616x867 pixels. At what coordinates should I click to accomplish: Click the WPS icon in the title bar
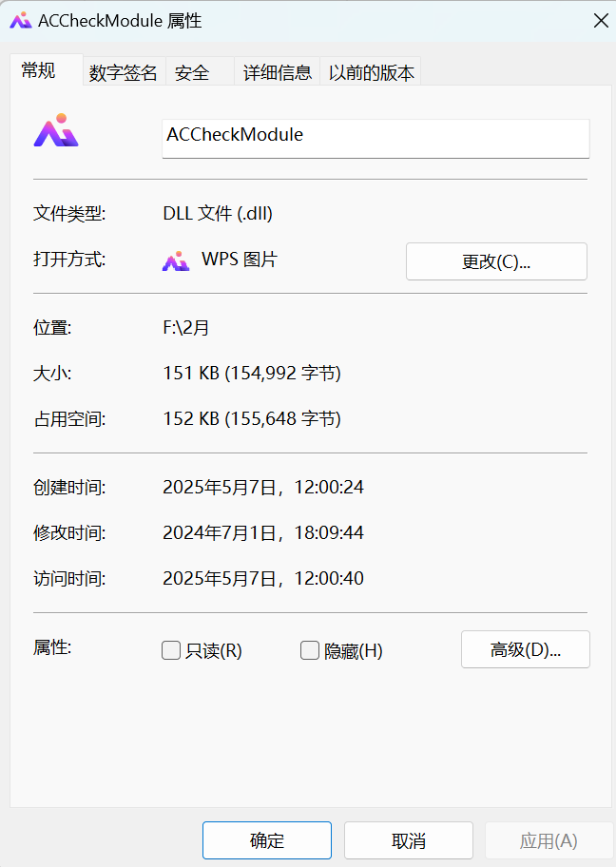[21, 21]
